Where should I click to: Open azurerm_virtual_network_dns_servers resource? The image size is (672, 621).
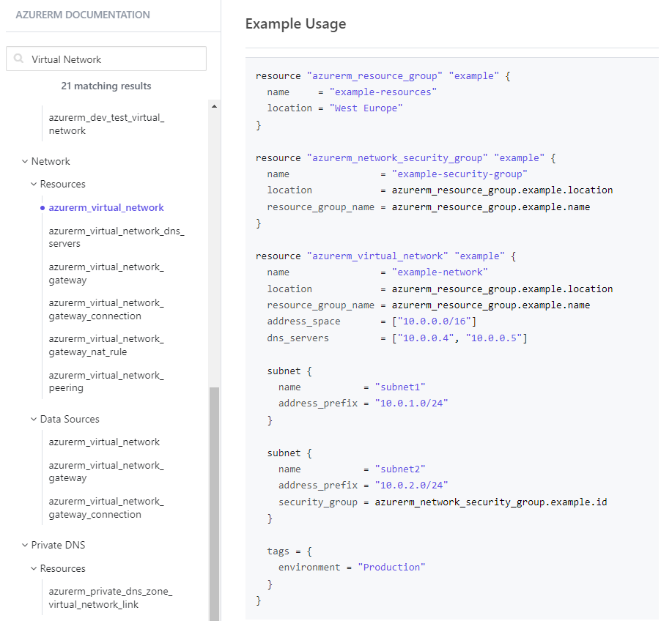[x=116, y=237]
